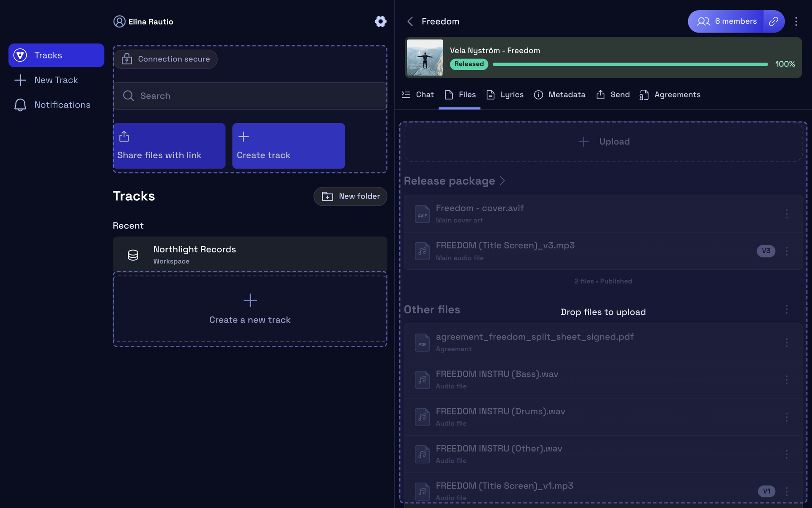
Task: Click the user profile avatar icon
Action: (x=119, y=22)
